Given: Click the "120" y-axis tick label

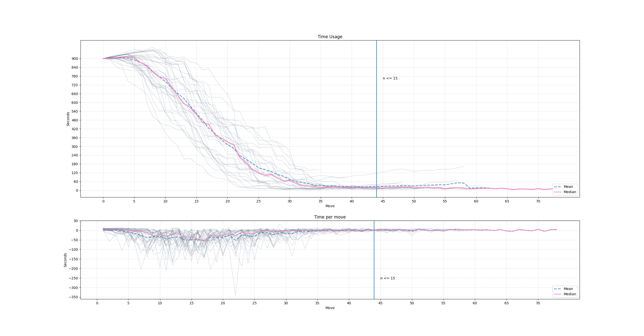Looking at the screenshot, I should [75, 173].
